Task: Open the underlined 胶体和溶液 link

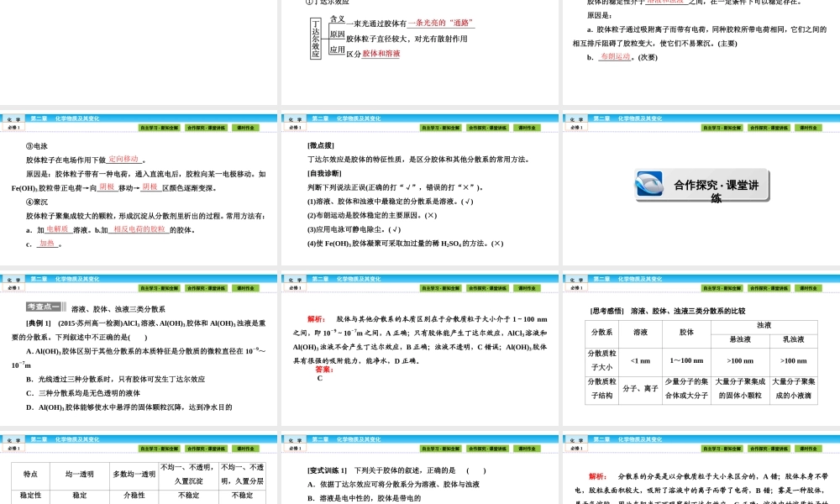Action: (381, 55)
